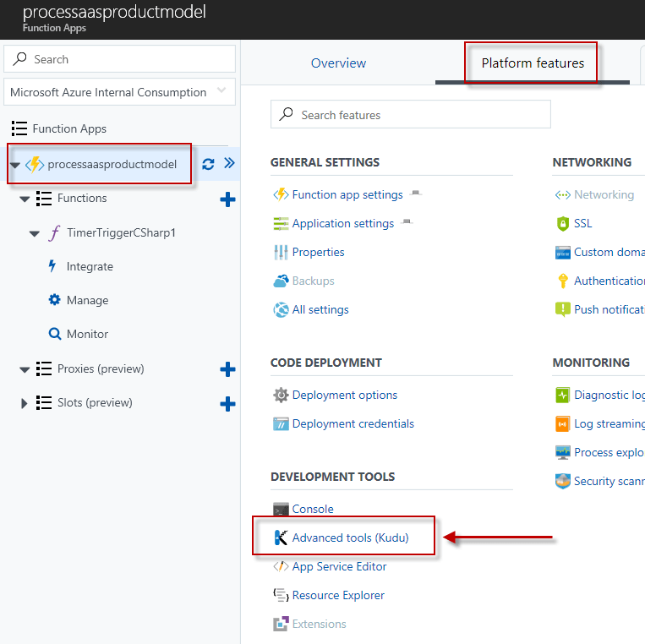Click the Resource Explorer icon
Image resolution: width=645 pixels, height=644 pixels.
(282, 595)
